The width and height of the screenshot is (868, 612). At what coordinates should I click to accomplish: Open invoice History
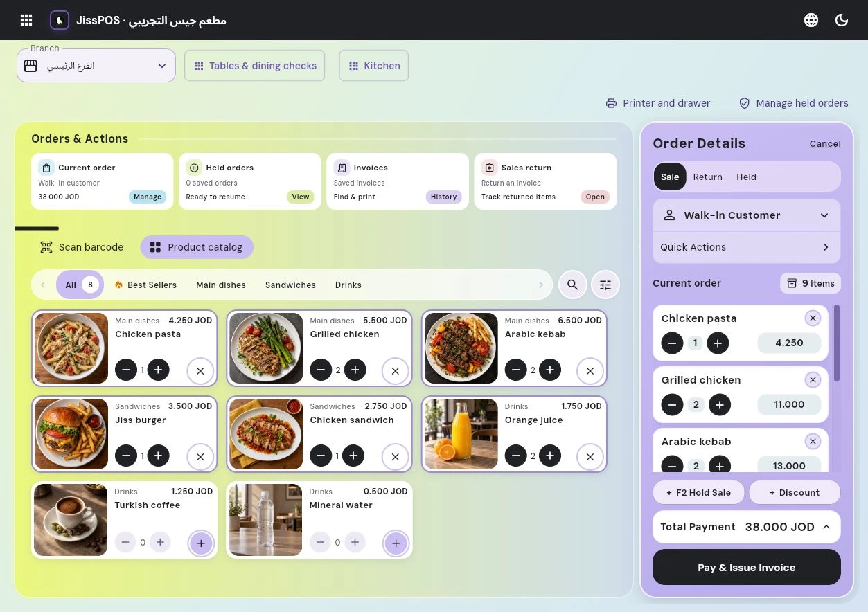443,197
